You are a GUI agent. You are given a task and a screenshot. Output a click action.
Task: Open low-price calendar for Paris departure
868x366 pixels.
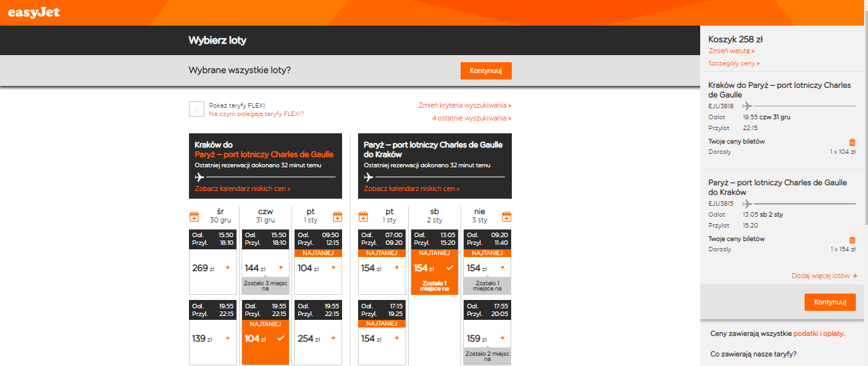(412, 188)
